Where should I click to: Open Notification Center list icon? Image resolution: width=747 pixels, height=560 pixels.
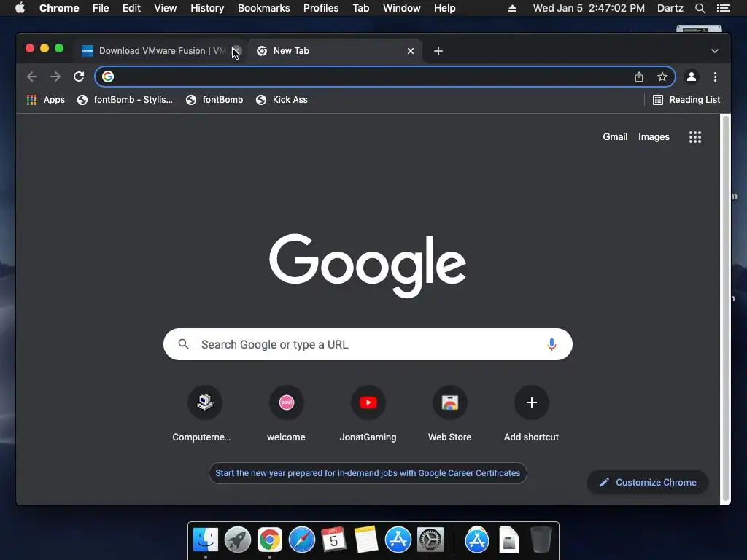[x=723, y=8]
